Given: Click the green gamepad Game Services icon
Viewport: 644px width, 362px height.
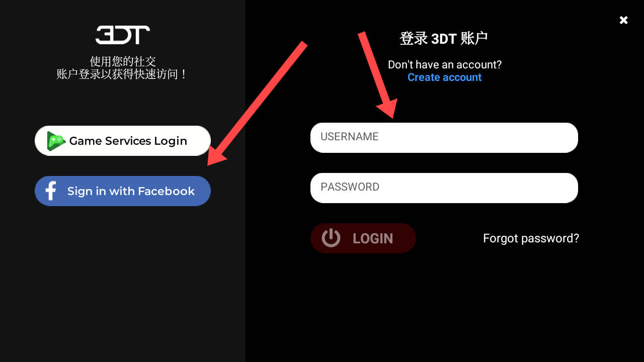Looking at the screenshot, I should coord(56,141).
